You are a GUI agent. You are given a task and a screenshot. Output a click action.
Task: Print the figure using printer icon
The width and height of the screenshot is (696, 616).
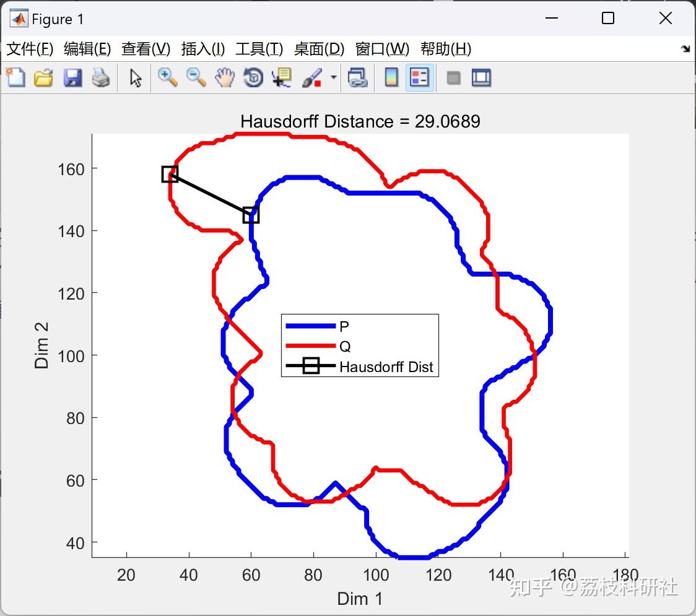pos(101,77)
